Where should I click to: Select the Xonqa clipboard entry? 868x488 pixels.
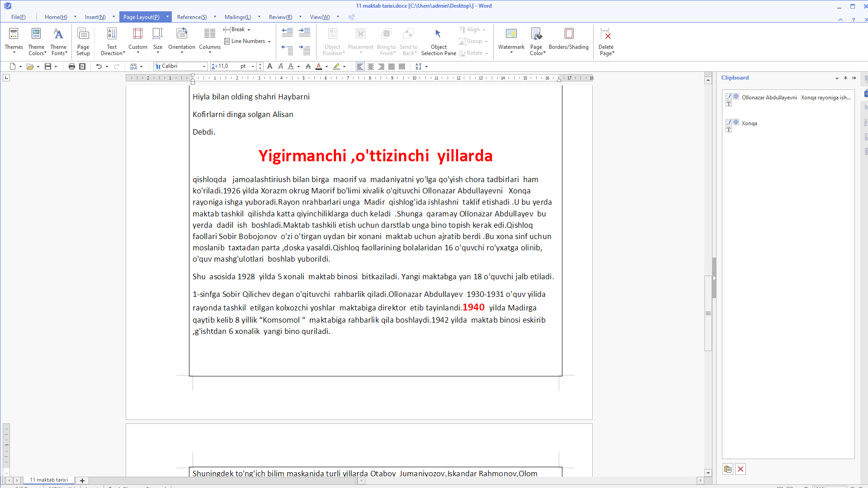tap(749, 123)
